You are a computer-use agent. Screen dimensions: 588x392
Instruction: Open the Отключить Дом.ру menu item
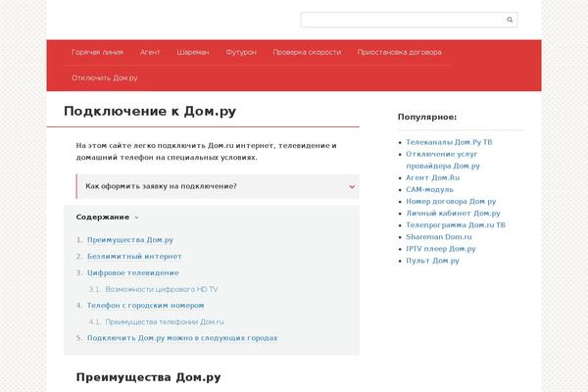105,78
